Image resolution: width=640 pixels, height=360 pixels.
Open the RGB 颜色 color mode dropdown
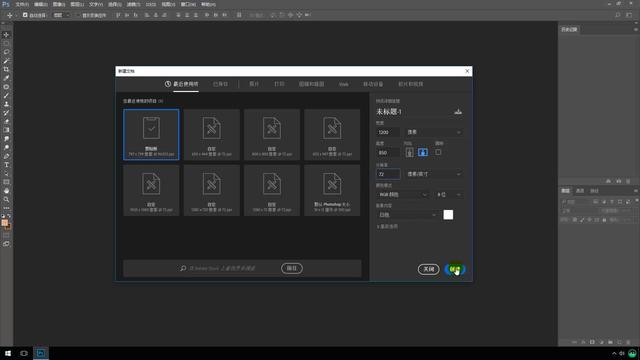[402, 195]
